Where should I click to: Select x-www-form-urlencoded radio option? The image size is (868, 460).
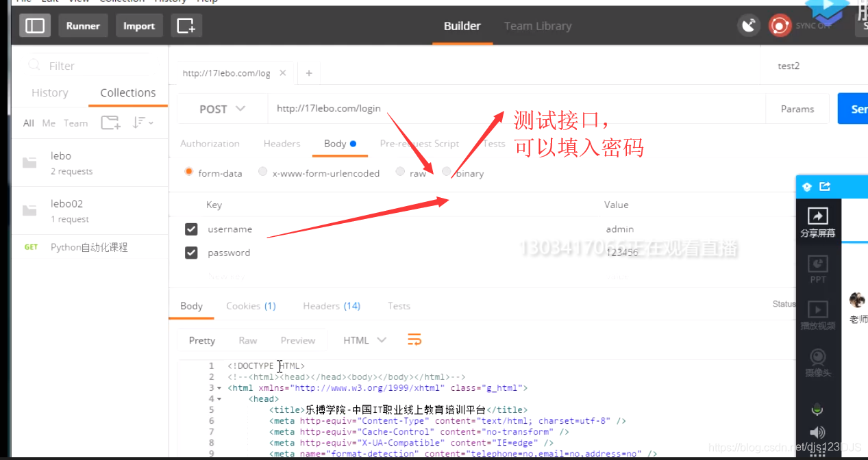[x=262, y=172]
